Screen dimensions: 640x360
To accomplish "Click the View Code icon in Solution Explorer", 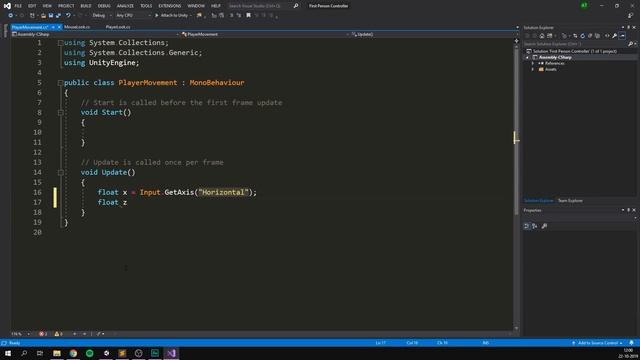I will tap(607, 36).
